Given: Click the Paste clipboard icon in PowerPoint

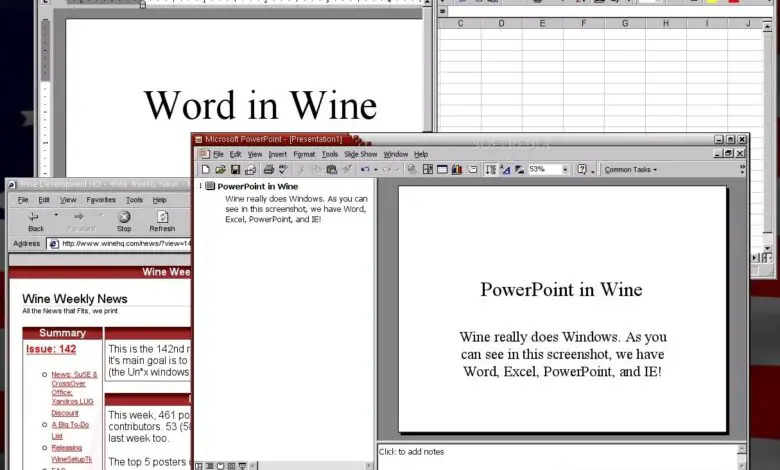Looking at the screenshot, I should coord(331,170).
